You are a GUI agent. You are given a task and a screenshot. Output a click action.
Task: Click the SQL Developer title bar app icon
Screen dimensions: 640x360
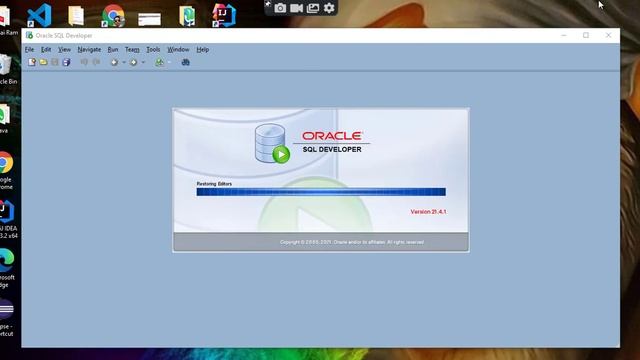29,36
